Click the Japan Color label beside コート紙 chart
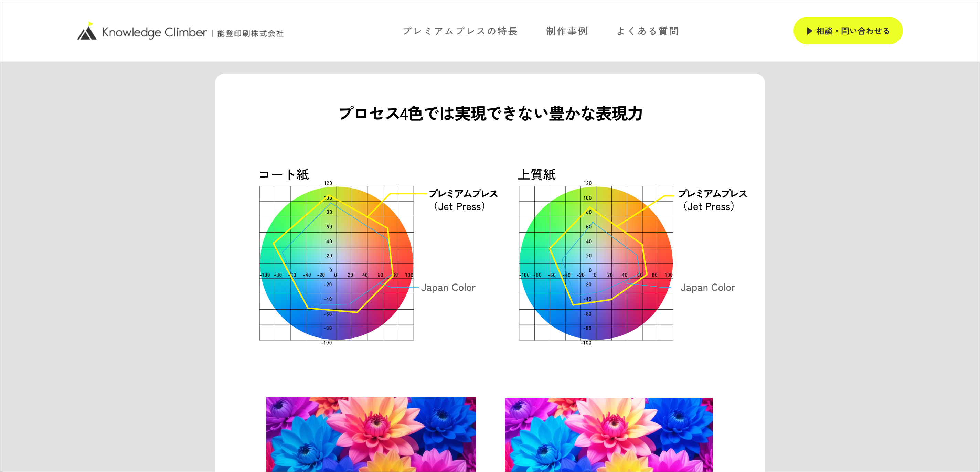 tap(448, 288)
